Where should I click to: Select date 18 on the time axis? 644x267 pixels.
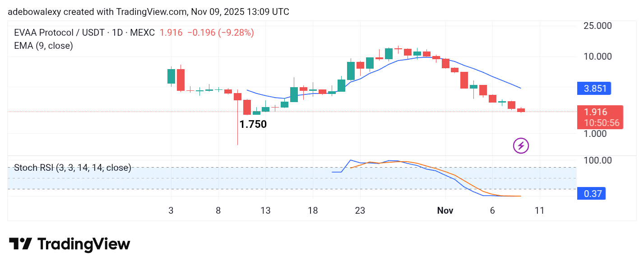tap(312, 211)
